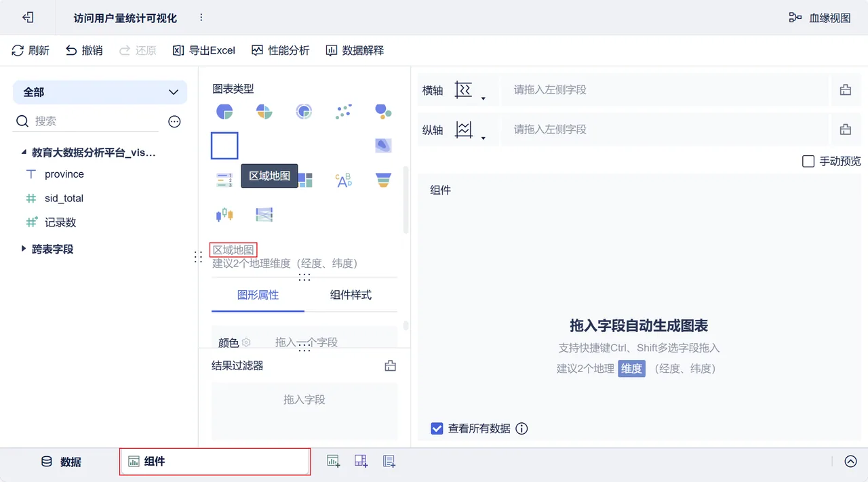Click the collapse-up circle icon at bottom right
Image resolution: width=868 pixels, height=482 pixels.
tap(851, 461)
